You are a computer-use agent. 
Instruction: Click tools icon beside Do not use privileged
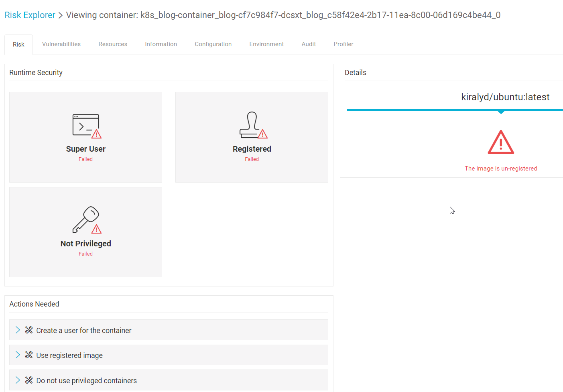click(29, 380)
